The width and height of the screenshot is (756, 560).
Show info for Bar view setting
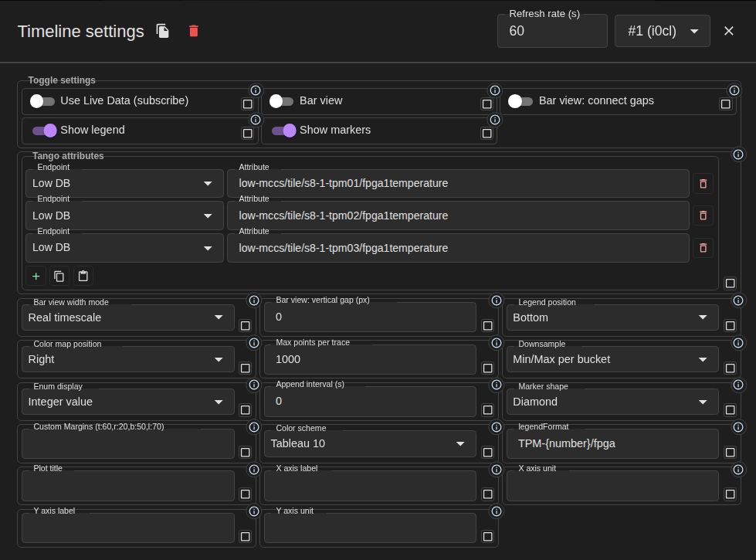(x=495, y=90)
